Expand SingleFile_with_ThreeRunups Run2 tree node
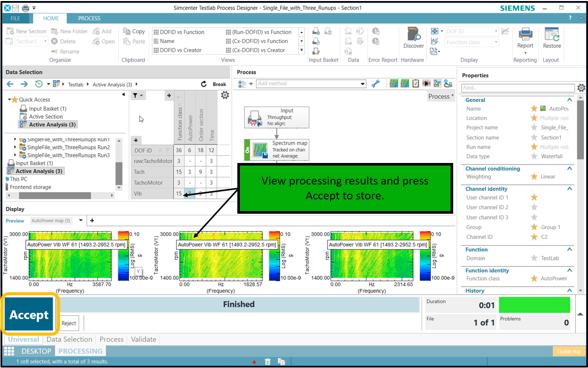588x368 pixels. tap(15, 148)
